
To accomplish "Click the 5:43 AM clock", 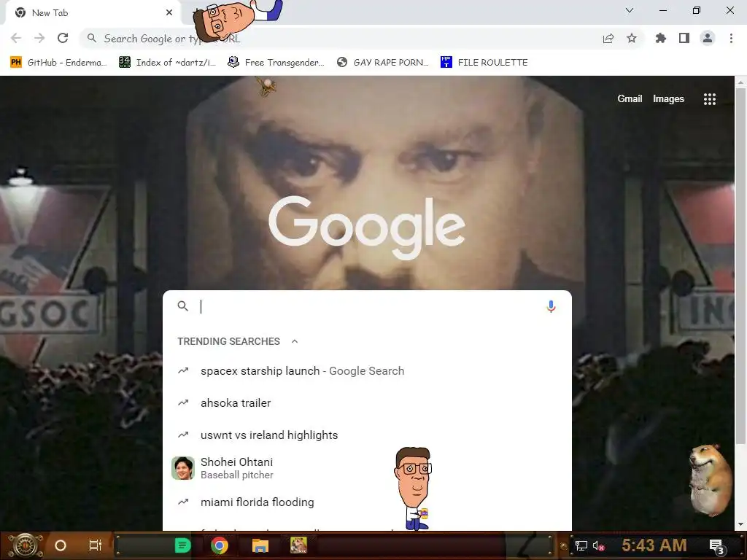I will [x=654, y=545].
